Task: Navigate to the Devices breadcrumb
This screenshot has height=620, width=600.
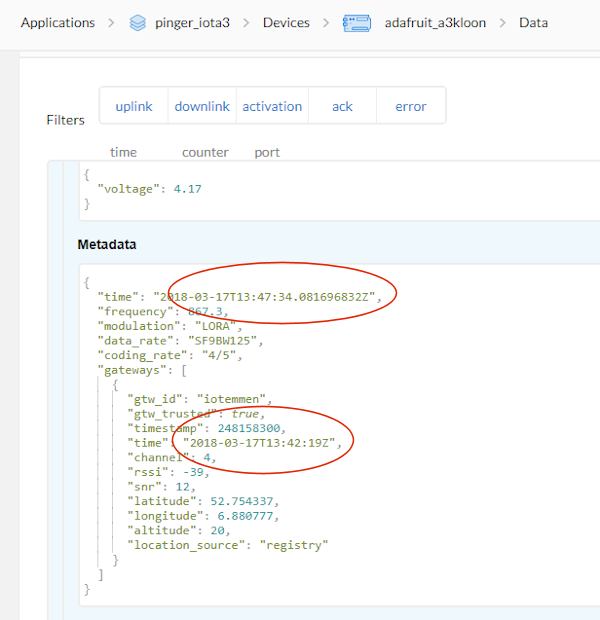Action: tap(286, 22)
